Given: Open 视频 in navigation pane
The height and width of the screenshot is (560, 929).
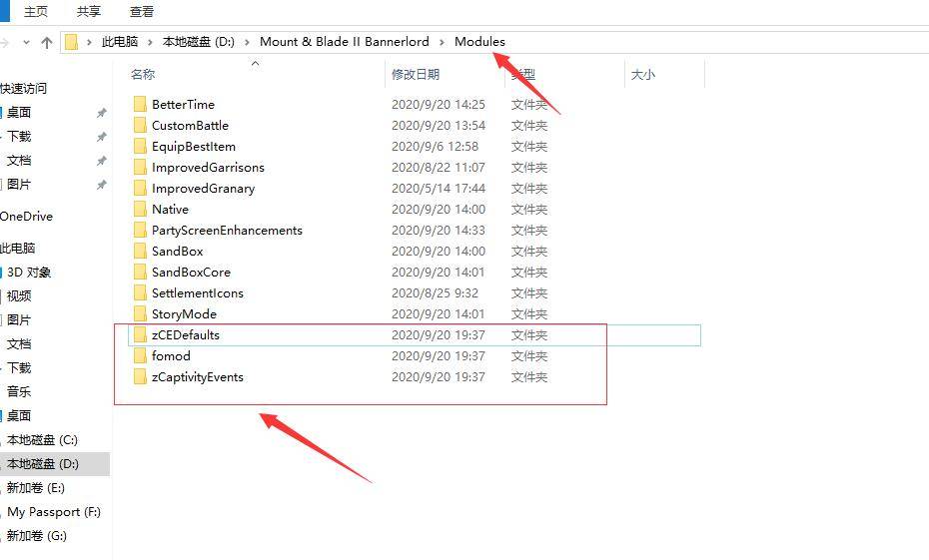Looking at the screenshot, I should pyautogui.click(x=19, y=295).
